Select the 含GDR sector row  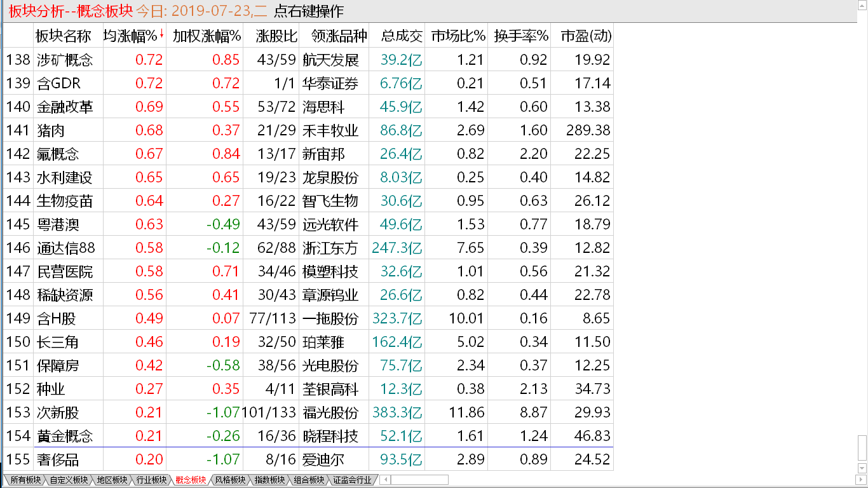tap(308, 83)
